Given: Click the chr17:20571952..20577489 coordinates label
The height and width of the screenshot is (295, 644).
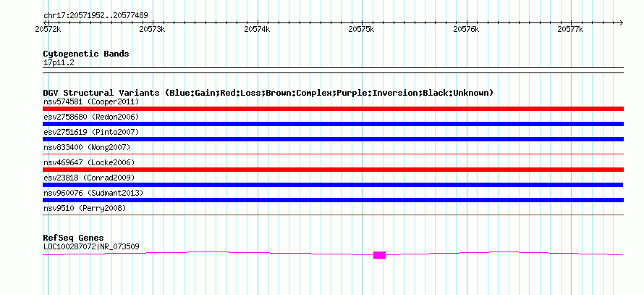Looking at the screenshot, I should pyautogui.click(x=96, y=16).
